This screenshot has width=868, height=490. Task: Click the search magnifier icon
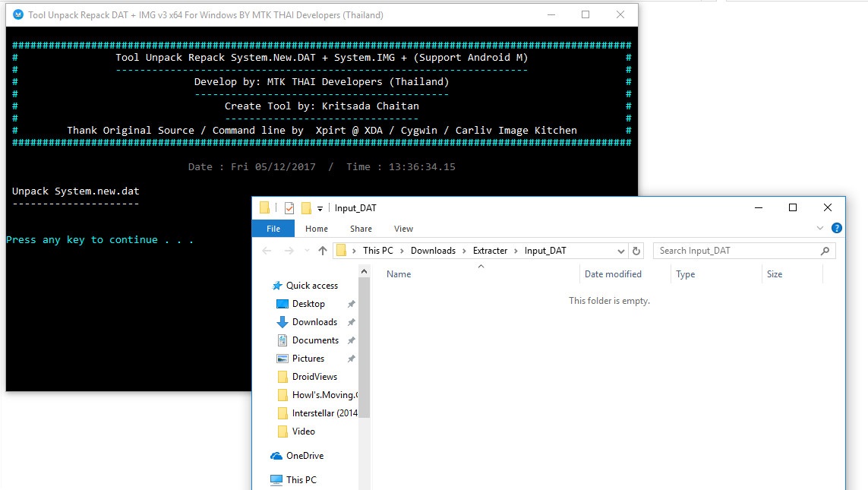coord(825,251)
